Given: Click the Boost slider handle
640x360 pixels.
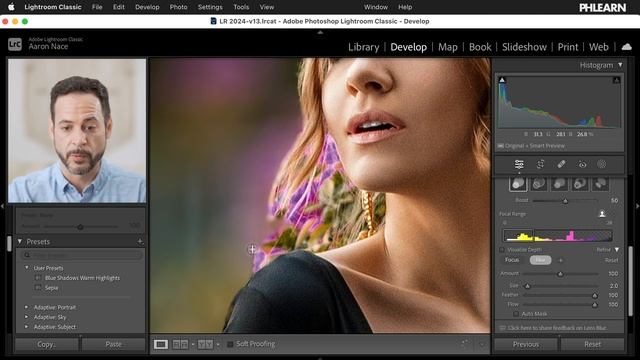Looking at the screenshot, I should (565, 201).
